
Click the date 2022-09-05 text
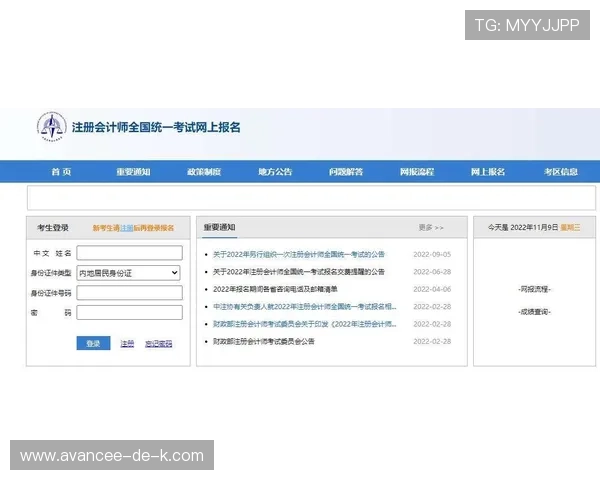432,254
